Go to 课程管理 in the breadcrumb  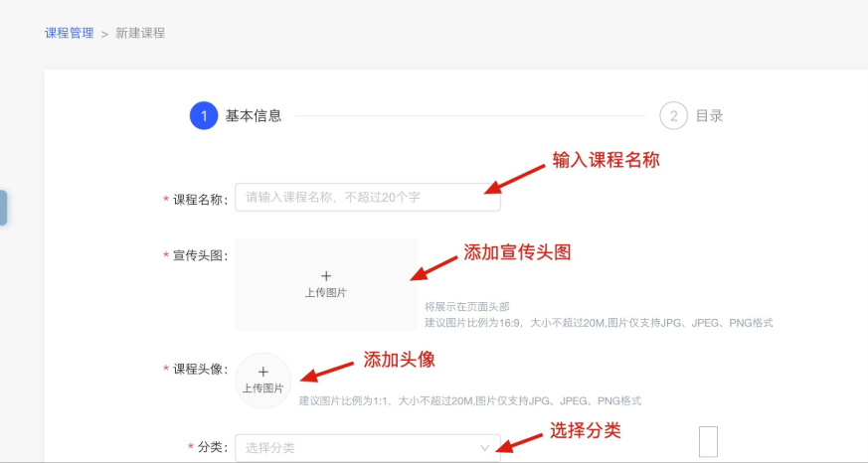pyautogui.click(x=70, y=33)
